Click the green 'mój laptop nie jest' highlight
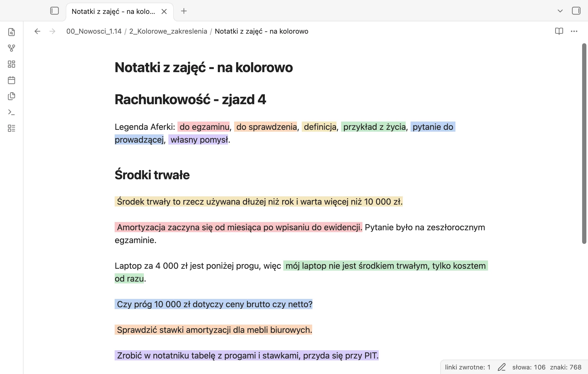588x374 pixels. tap(386, 266)
